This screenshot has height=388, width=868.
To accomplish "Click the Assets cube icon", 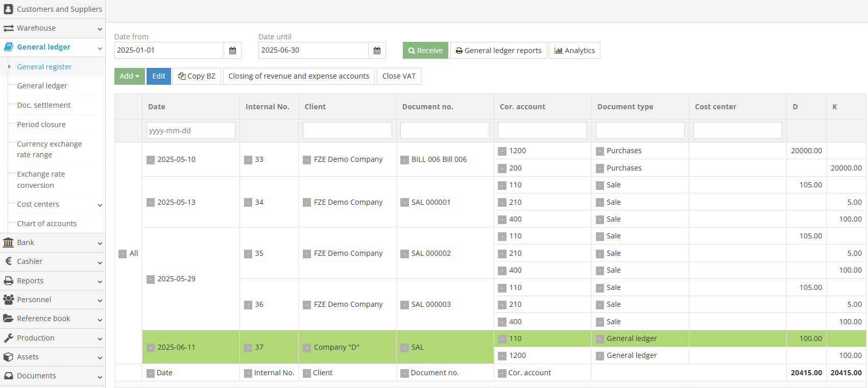I will 8,357.
